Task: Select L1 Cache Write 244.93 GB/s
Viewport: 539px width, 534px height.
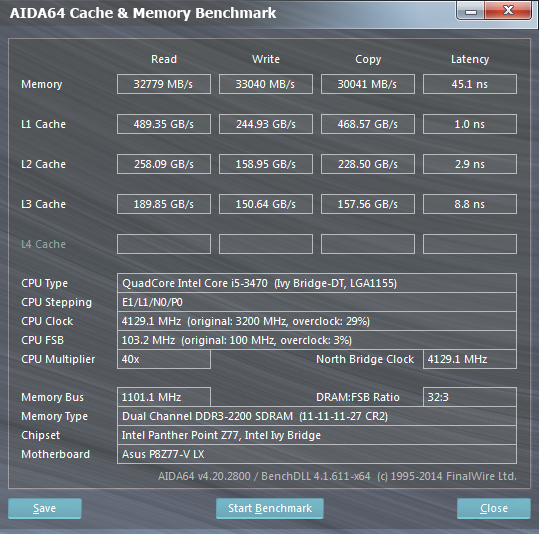Action: (266, 124)
